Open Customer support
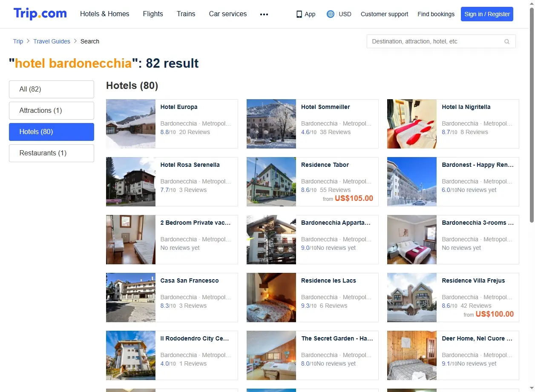The width and height of the screenshot is (535, 392). click(x=384, y=14)
